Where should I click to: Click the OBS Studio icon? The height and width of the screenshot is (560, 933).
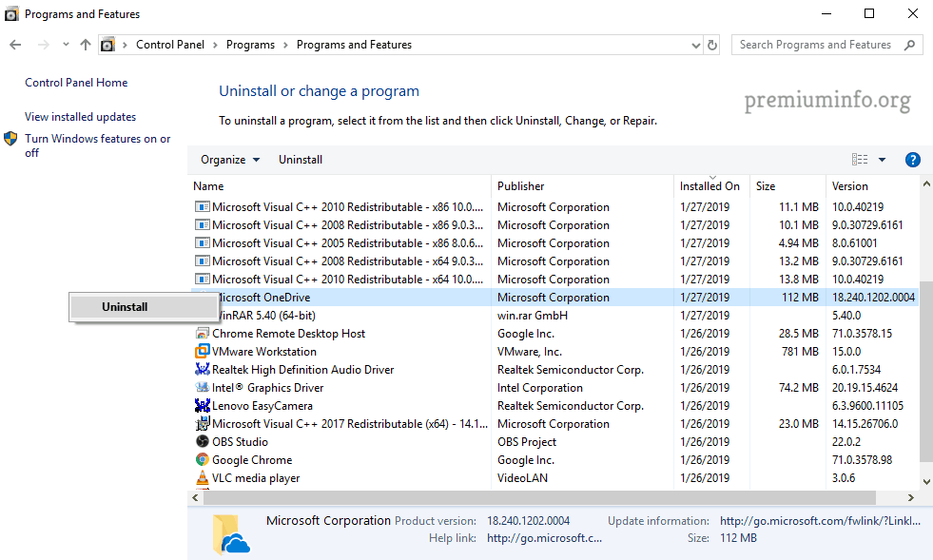point(203,441)
